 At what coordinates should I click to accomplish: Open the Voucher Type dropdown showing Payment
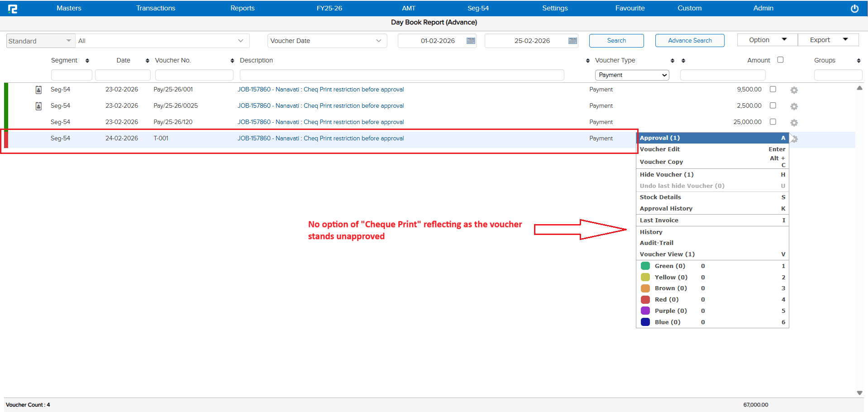click(632, 75)
